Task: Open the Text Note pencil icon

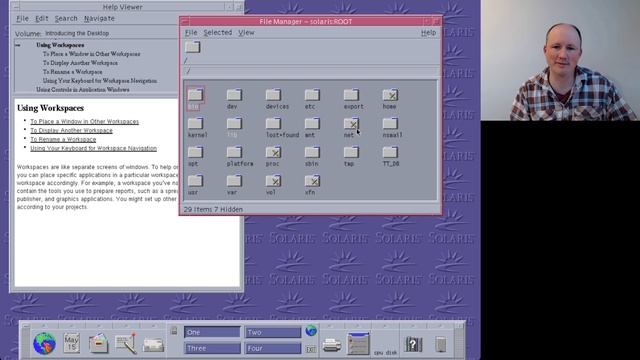Action: (126, 343)
